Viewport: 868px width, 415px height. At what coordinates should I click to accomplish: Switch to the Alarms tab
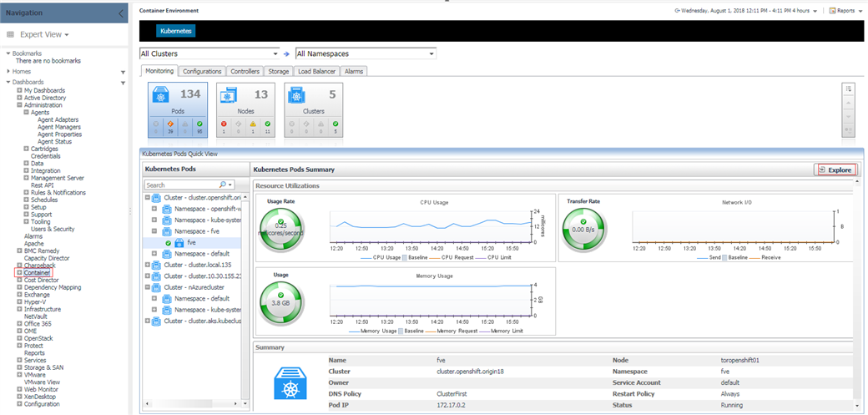coord(353,72)
